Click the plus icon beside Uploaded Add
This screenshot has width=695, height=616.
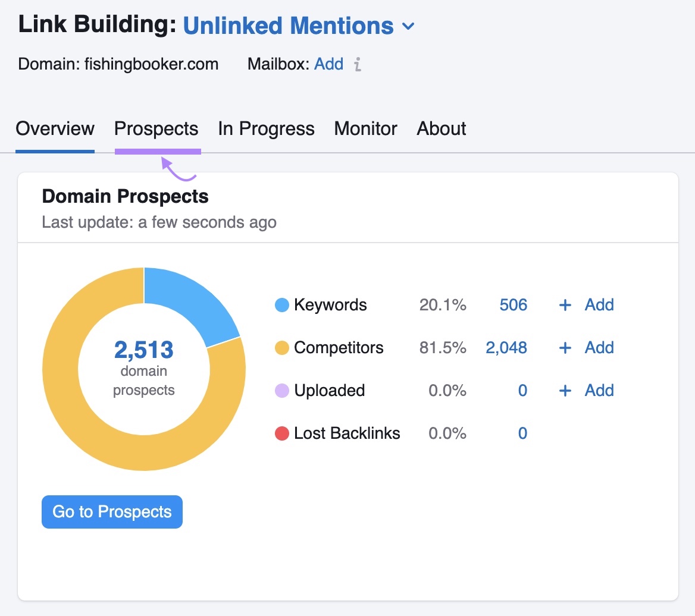coord(564,391)
